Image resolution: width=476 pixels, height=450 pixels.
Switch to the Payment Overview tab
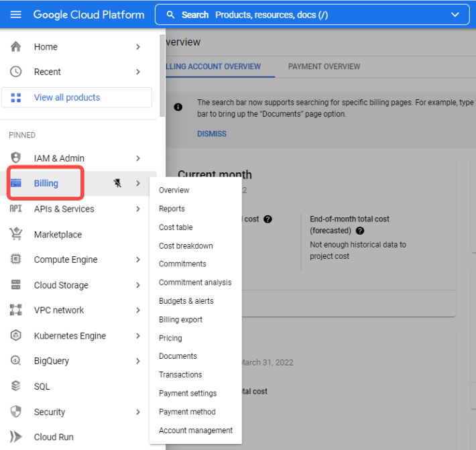324,66
